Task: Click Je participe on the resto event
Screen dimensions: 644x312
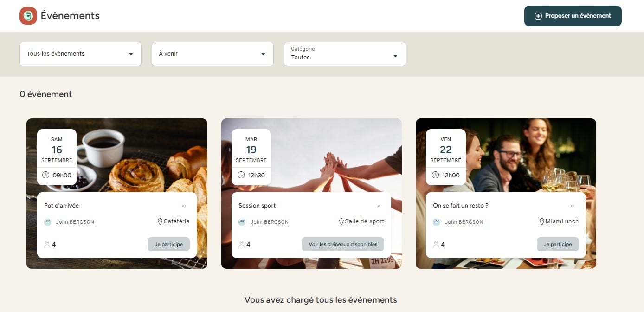Action: (558, 244)
